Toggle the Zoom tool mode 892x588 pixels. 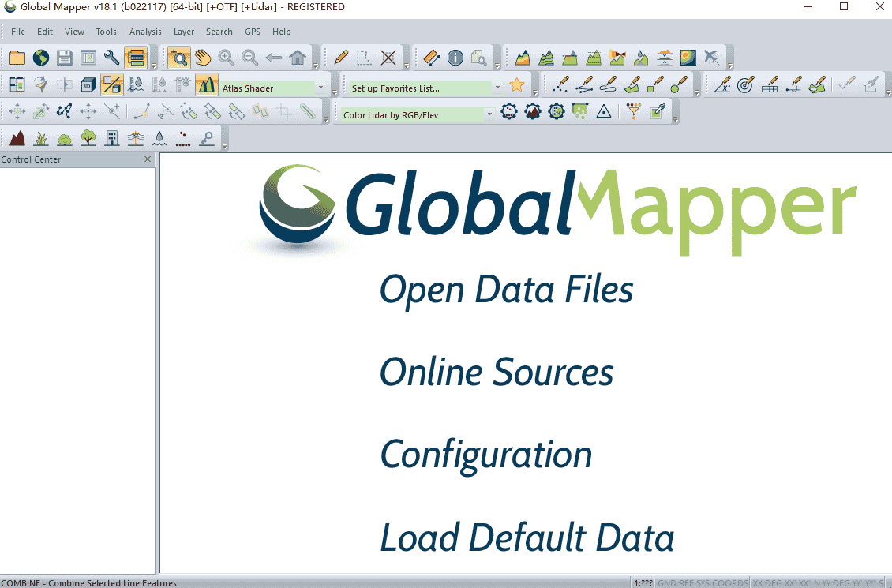179,58
